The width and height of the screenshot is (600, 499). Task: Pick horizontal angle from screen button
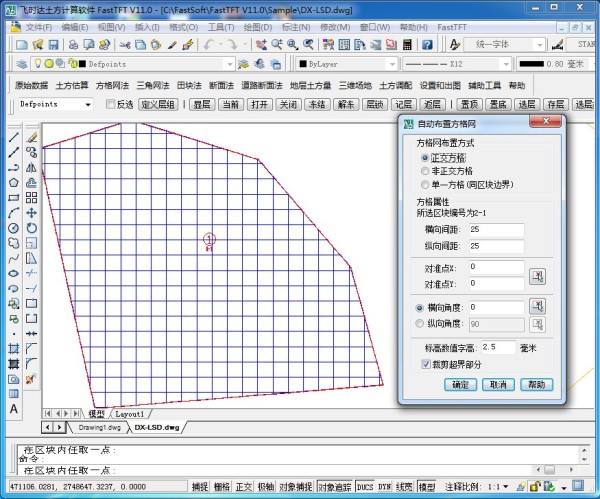tap(537, 307)
